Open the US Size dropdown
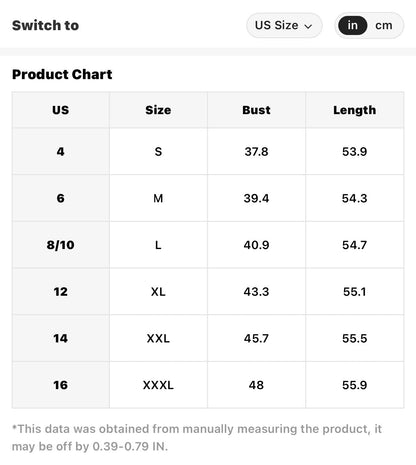The height and width of the screenshot is (465, 416). pyautogui.click(x=284, y=25)
